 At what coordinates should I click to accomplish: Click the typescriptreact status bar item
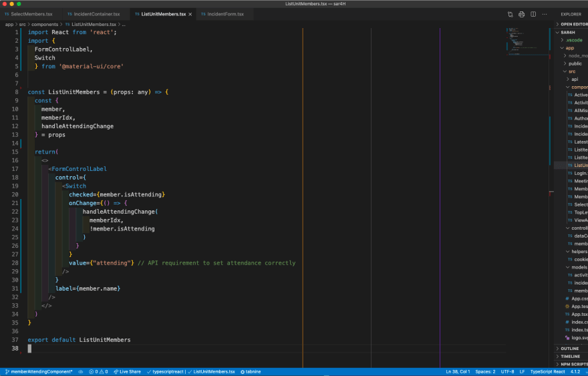pos(166,371)
